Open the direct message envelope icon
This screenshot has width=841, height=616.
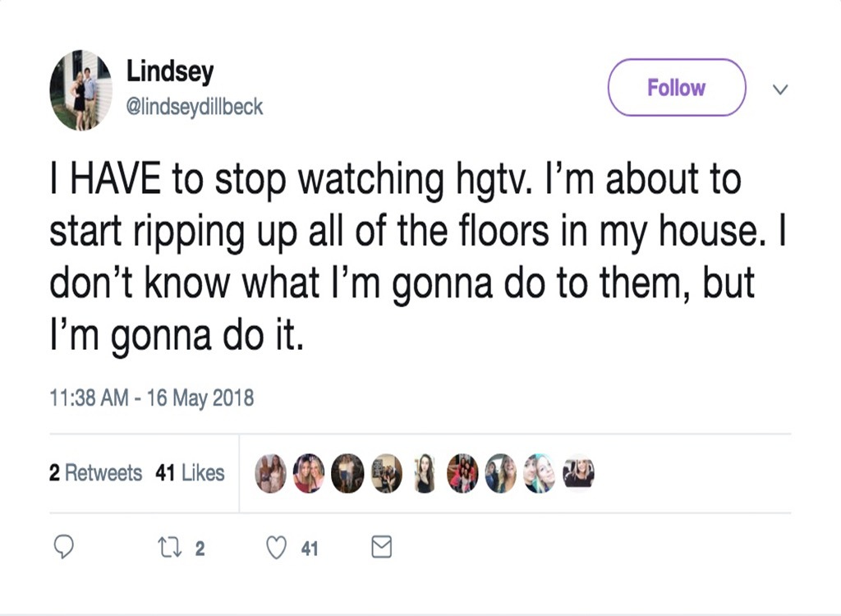coord(380,545)
